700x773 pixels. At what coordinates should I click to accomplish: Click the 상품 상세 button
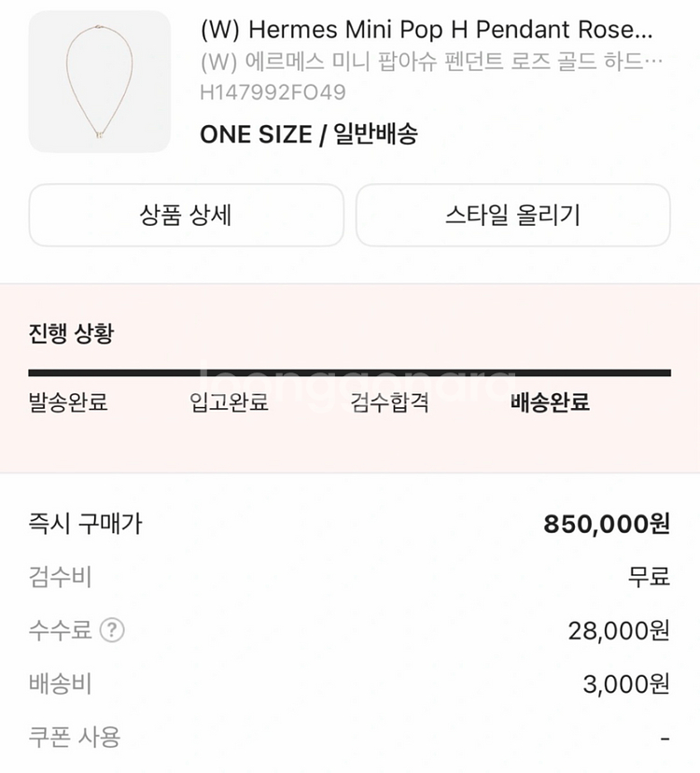(x=187, y=216)
